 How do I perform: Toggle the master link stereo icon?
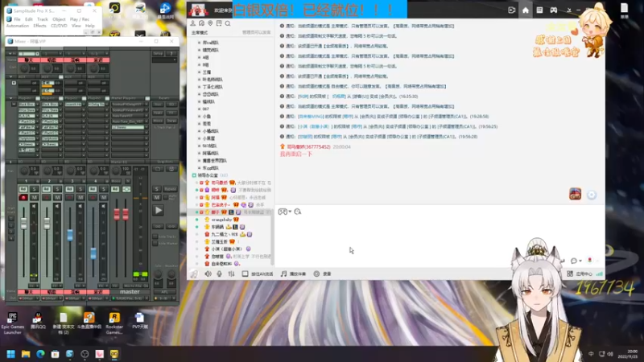pyautogui.click(x=126, y=189)
